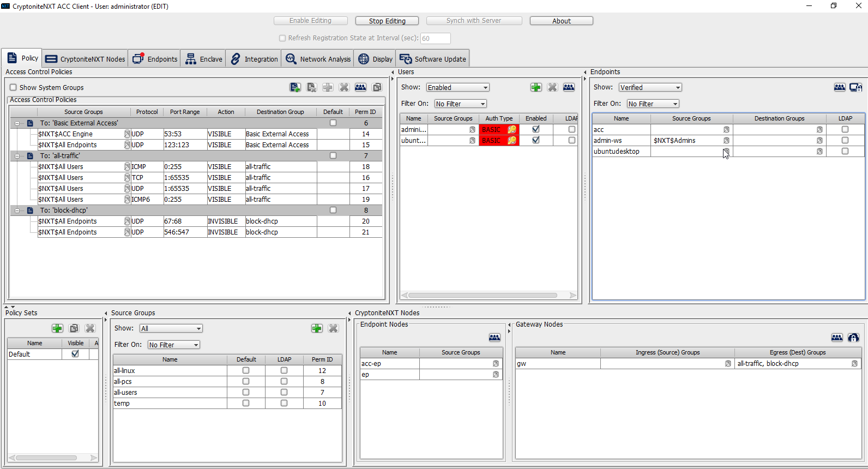Click the groups icon in Access Control Policies toolbar
Image resolution: width=868 pixels, height=469 pixels.
[x=360, y=87]
